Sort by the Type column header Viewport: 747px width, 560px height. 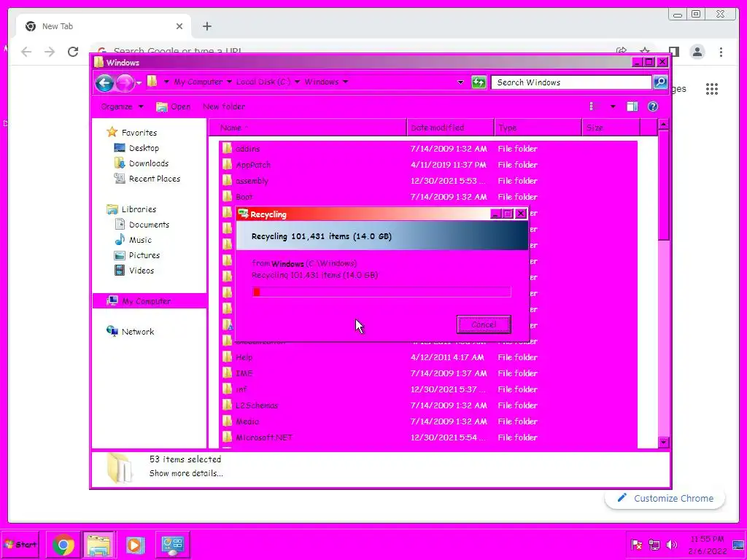click(538, 128)
